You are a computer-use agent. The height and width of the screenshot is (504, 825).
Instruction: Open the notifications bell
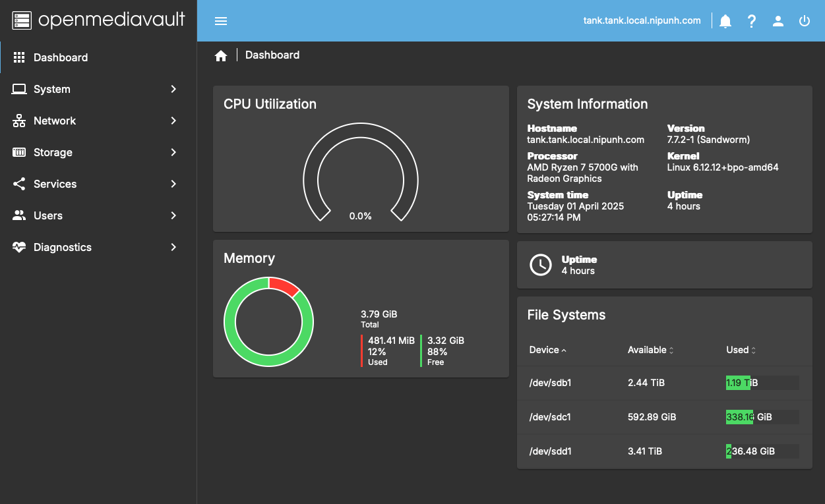(x=725, y=21)
